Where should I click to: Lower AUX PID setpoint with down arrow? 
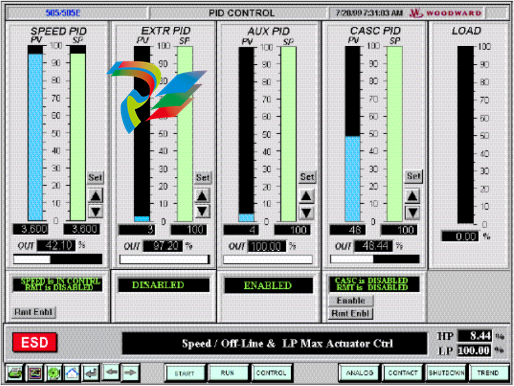[306, 212]
